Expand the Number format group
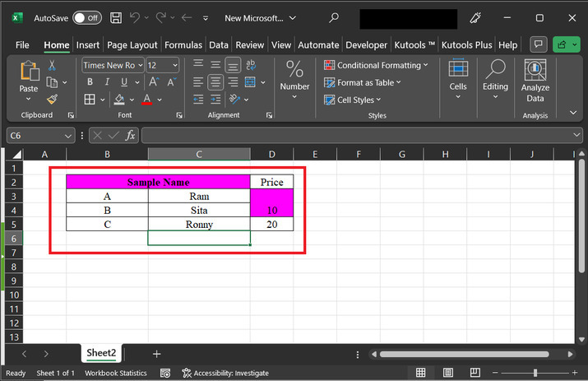Screen dimensions: 588x381 [x=294, y=81]
